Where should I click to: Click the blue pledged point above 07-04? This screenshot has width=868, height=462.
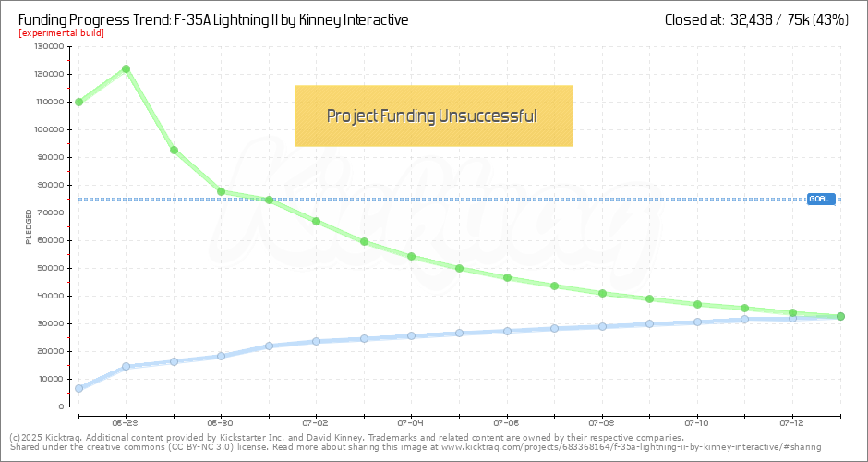(x=412, y=335)
